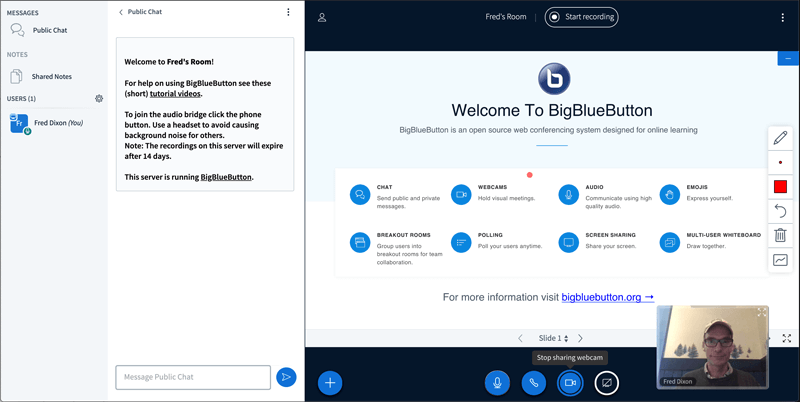The image size is (800, 402).
Task: Make the presentation fullscreen
Action: pos(787,339)
